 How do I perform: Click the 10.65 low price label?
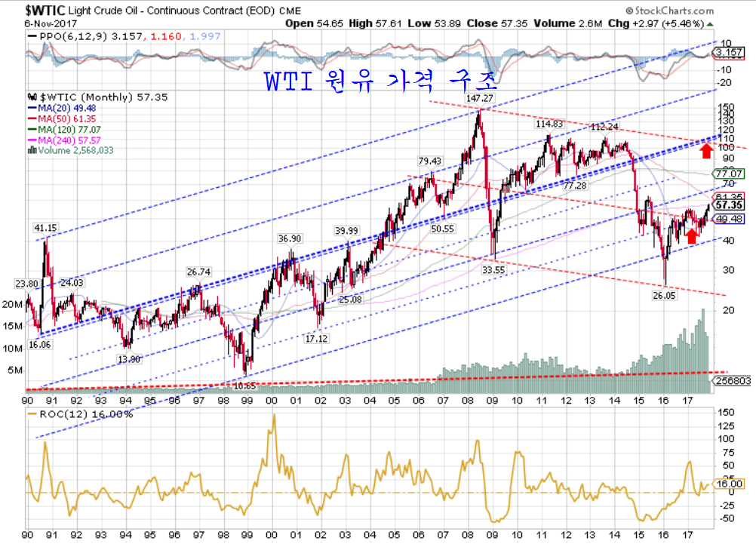click(244, 386)
